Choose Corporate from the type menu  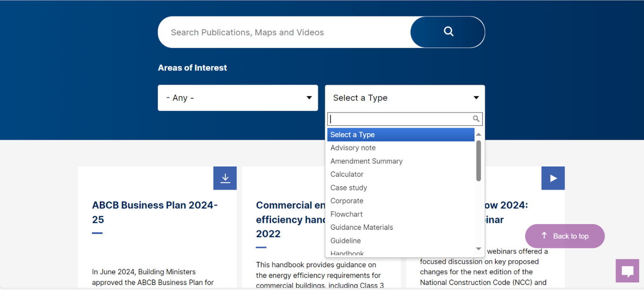(347, 201)
